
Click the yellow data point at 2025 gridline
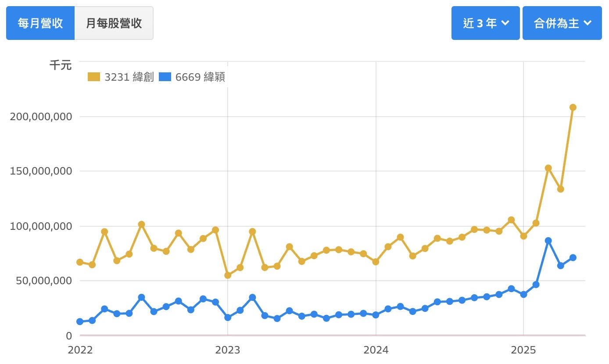[x=523, y=236]
